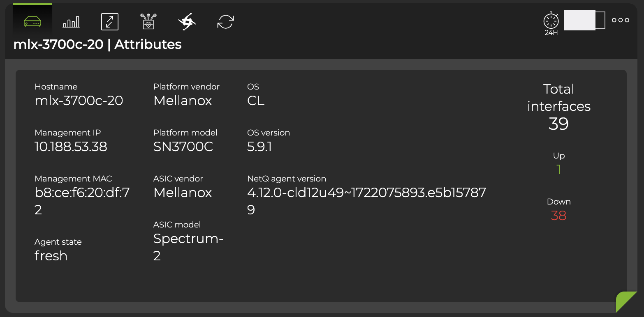Image resolution: width=644 pixels, height=317 pixels.
Task: Open the sensors health monitoring icon
Action: coord(148,21)
